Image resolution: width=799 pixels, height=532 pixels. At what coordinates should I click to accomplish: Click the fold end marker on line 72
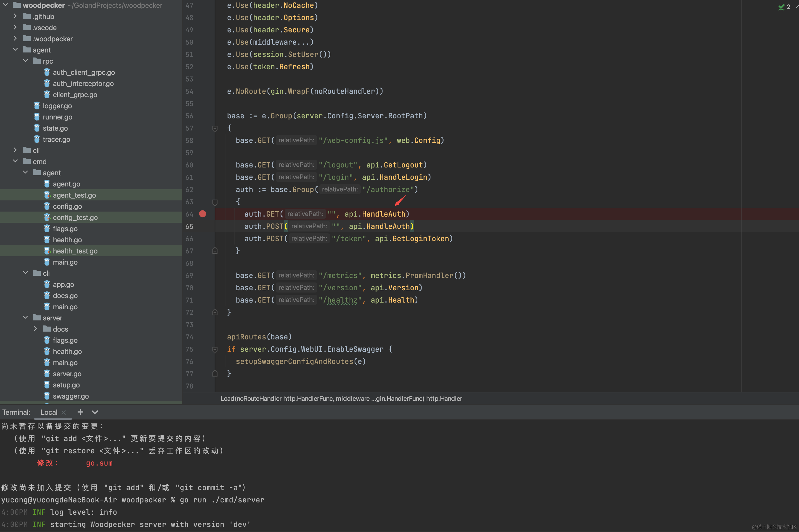click(215, 312)
